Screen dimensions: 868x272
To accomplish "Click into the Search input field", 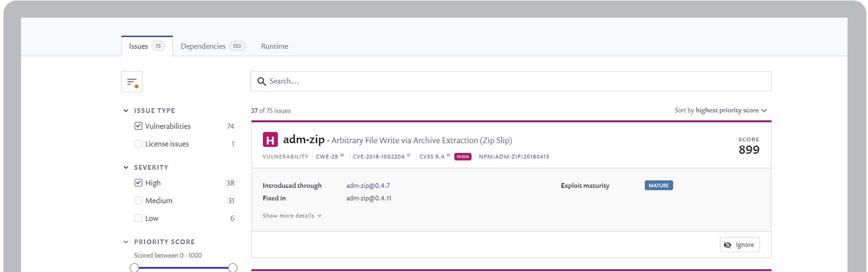I will pyautogui.click(x=511, y=81).
